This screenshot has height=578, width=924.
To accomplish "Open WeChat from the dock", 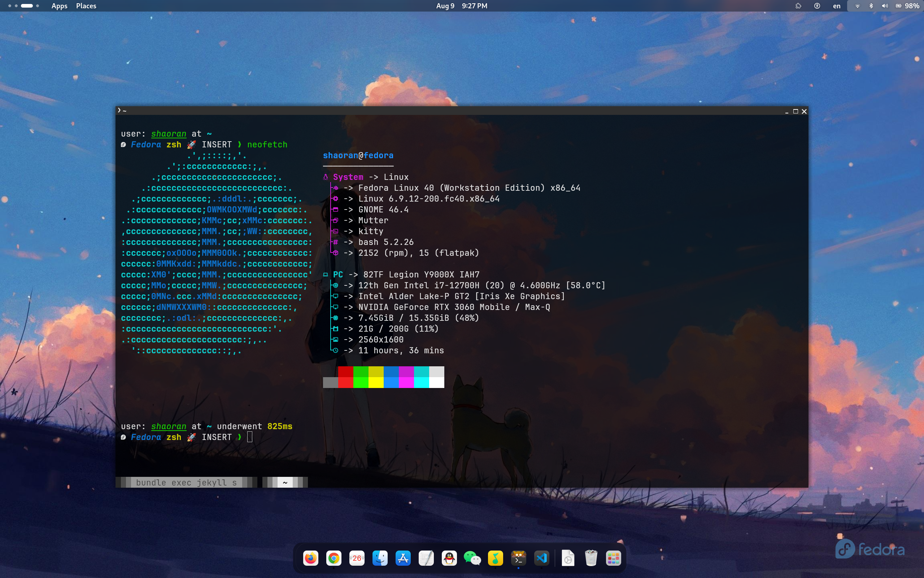I will pyautogui.click(x=472, y=558).
